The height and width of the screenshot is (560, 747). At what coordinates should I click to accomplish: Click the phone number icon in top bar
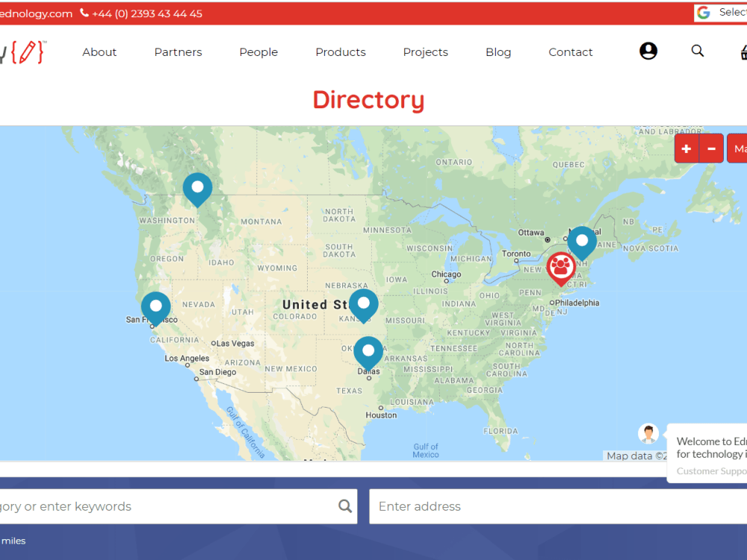(84, 13)
